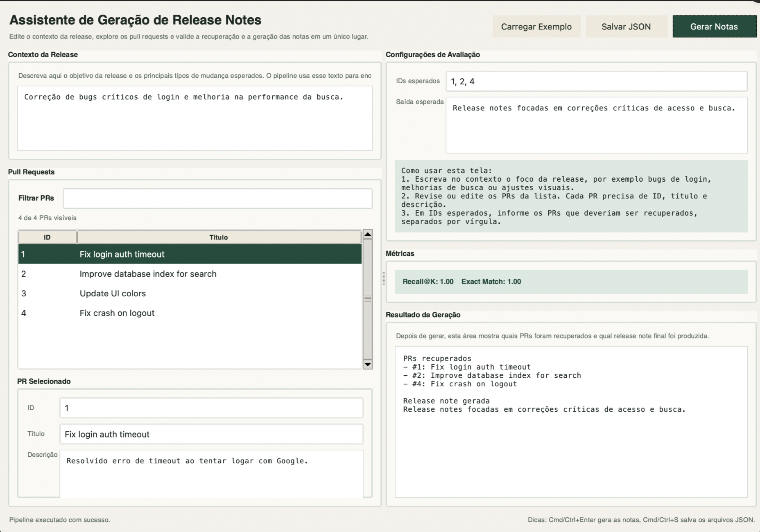Focus the Saída esperada text area
760x532 pixels.
click(x=597, y=125)
